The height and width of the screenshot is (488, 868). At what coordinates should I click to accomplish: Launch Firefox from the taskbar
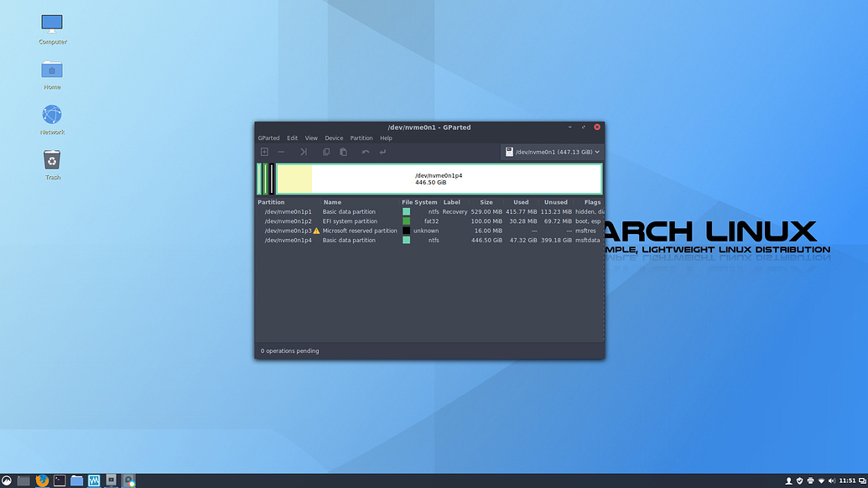coord(42,480)
